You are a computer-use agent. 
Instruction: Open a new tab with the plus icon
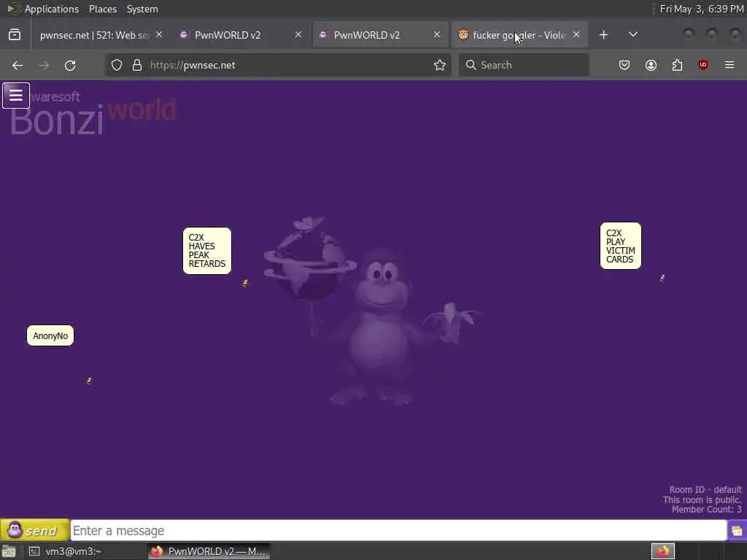603,35
